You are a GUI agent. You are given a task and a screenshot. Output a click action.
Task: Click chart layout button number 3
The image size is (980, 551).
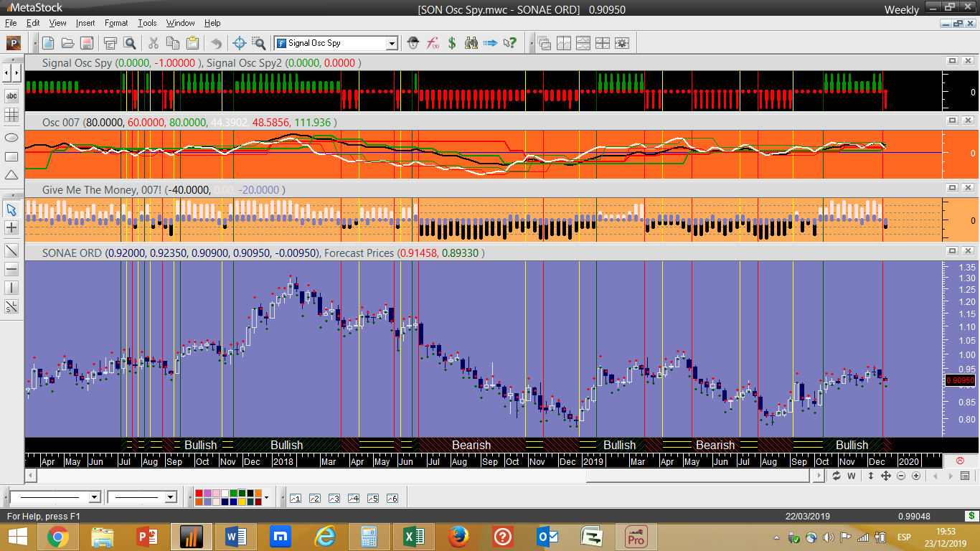point(334,498)
